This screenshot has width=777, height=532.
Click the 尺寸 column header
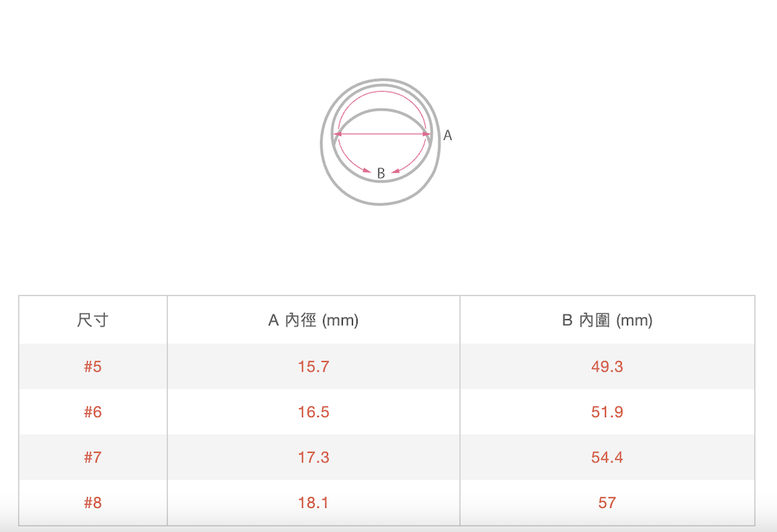tap(92, 320)
